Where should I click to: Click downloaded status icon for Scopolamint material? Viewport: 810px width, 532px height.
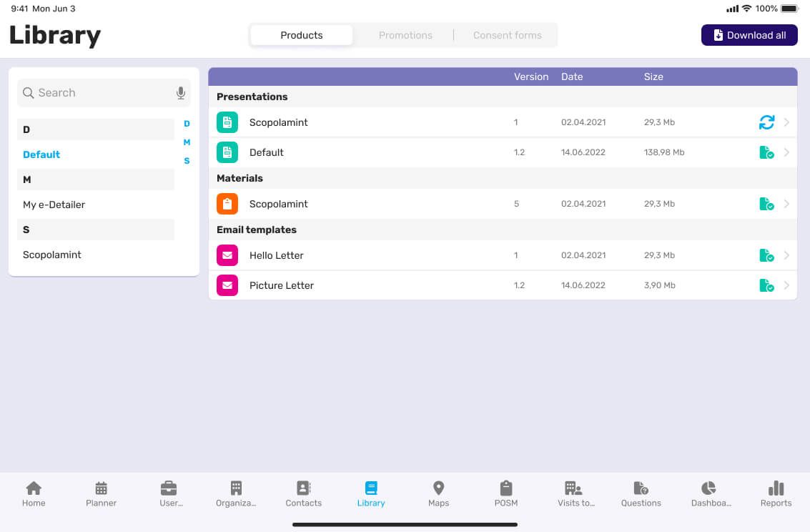coord(766,204)
